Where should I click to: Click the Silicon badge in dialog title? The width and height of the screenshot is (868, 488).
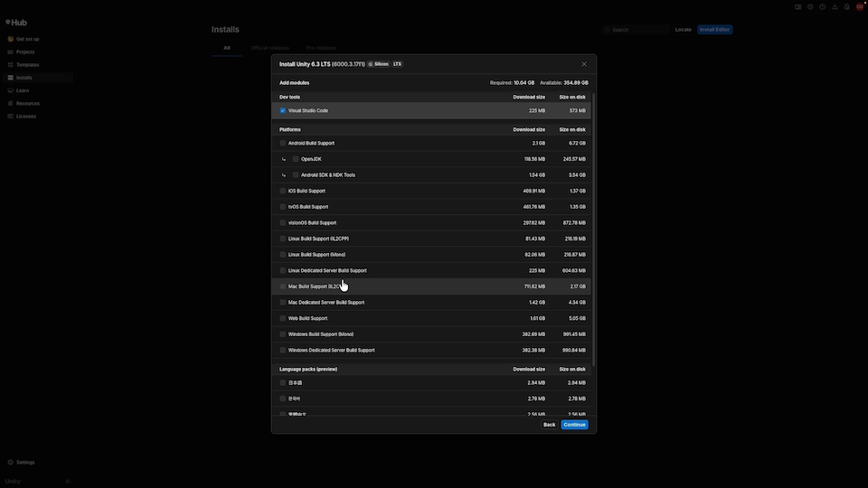[379, 64]
